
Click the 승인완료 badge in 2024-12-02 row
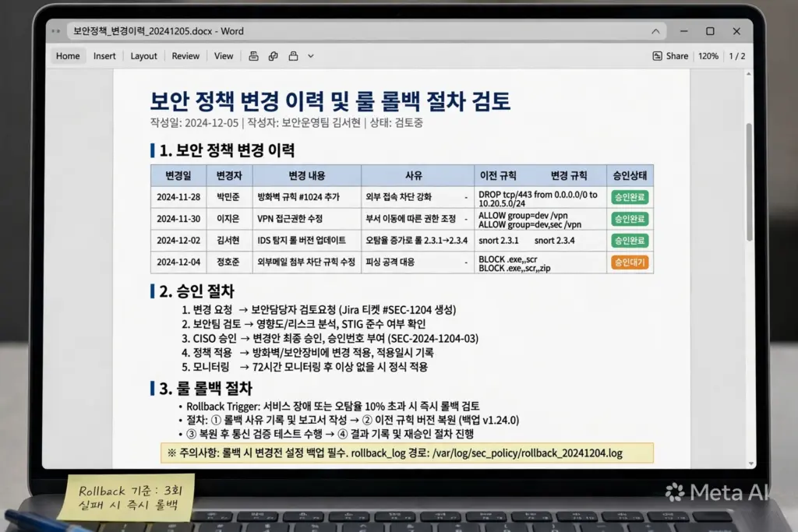click(630, 240)
